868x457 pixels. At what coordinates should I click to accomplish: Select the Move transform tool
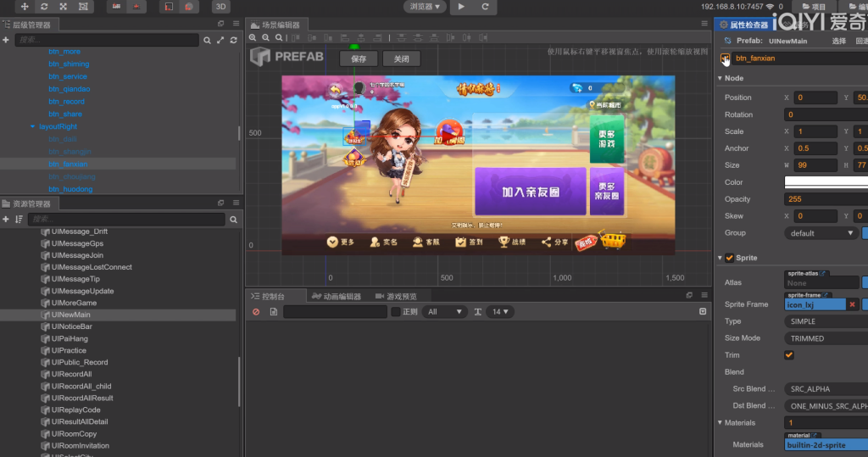[x=24, y=7]
